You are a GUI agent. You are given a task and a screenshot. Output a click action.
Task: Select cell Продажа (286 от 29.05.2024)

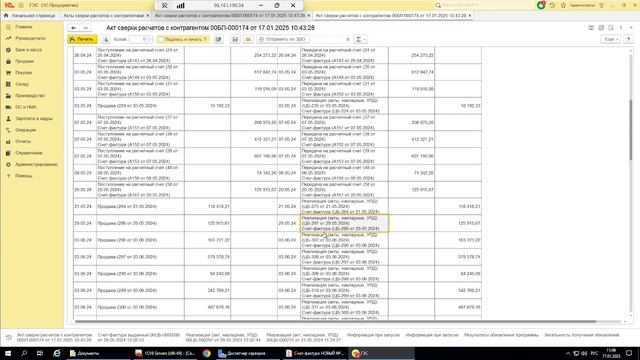[140, 223]
